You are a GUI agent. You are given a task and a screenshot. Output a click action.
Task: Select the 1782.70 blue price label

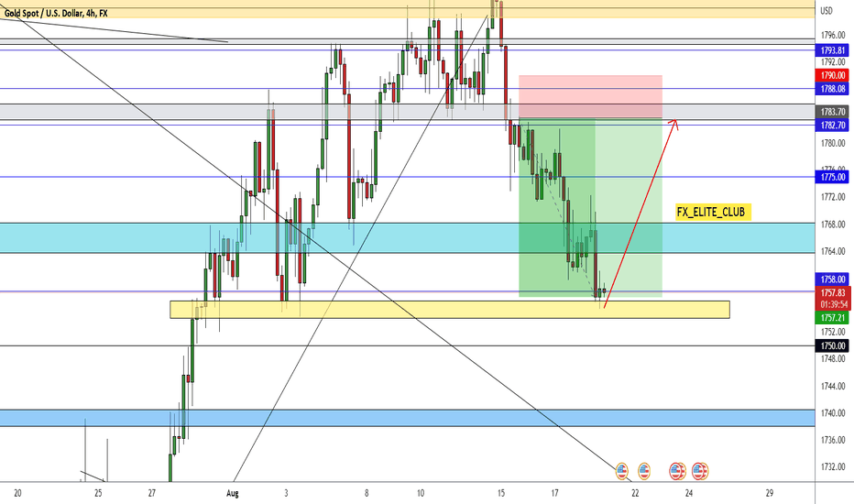click(833, 125)
